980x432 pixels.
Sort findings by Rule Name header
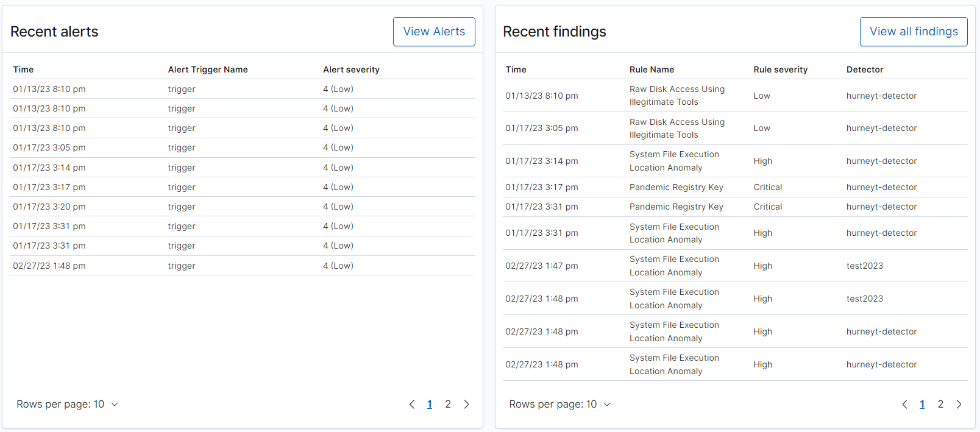coord(652,69)
